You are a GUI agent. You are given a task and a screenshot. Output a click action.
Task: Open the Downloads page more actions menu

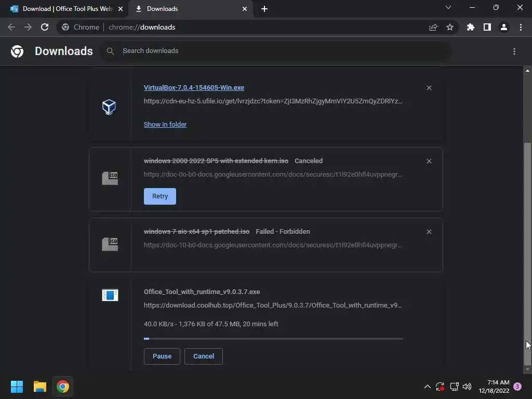[514, 51]
